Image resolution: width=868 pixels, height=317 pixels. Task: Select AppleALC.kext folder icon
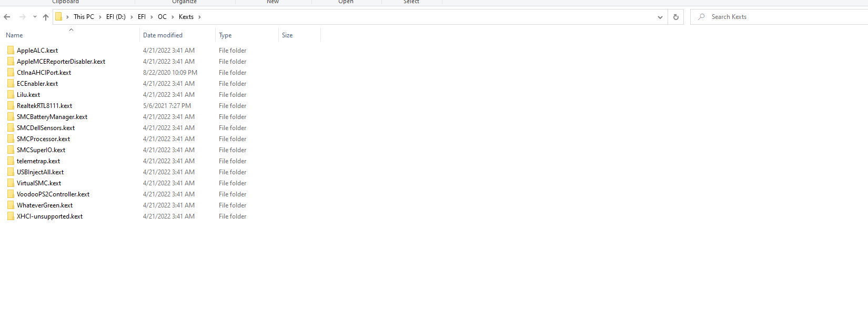[x=11, y=51]
